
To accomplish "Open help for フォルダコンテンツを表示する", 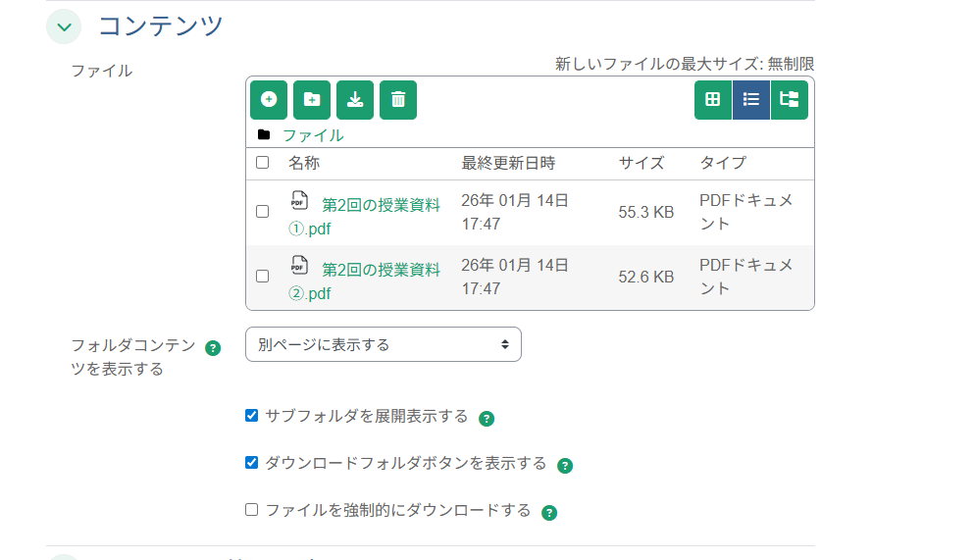I will [x=213, y=347].
